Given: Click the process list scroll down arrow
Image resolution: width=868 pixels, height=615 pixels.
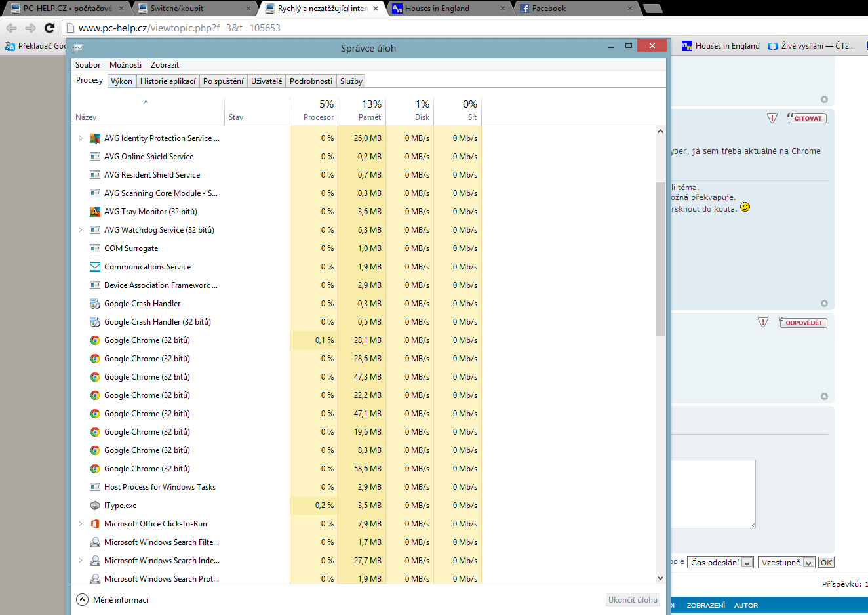Looking at the screenshot, I should [660, 578].
